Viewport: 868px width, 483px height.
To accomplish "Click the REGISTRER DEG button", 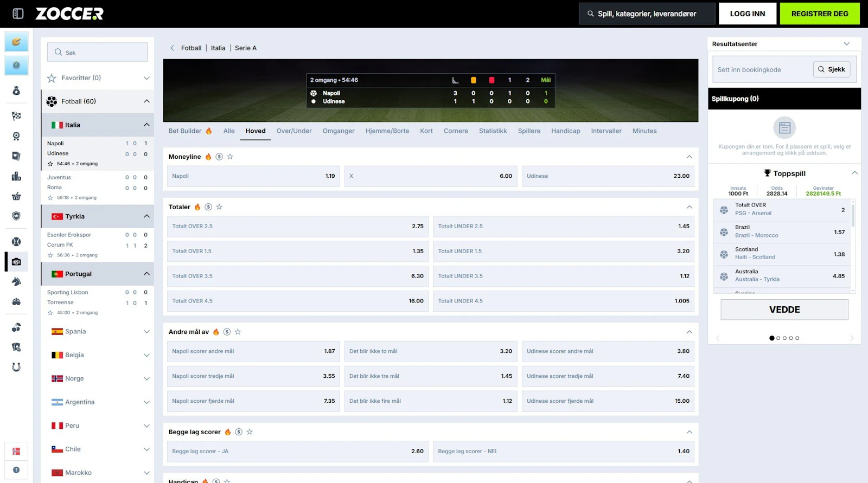I will pos(820,14).
